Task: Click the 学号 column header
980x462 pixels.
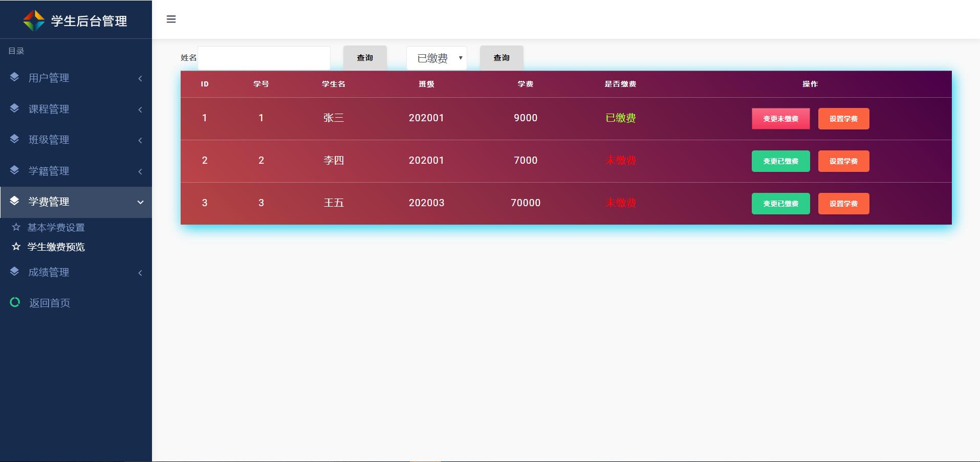Action: 261,84
